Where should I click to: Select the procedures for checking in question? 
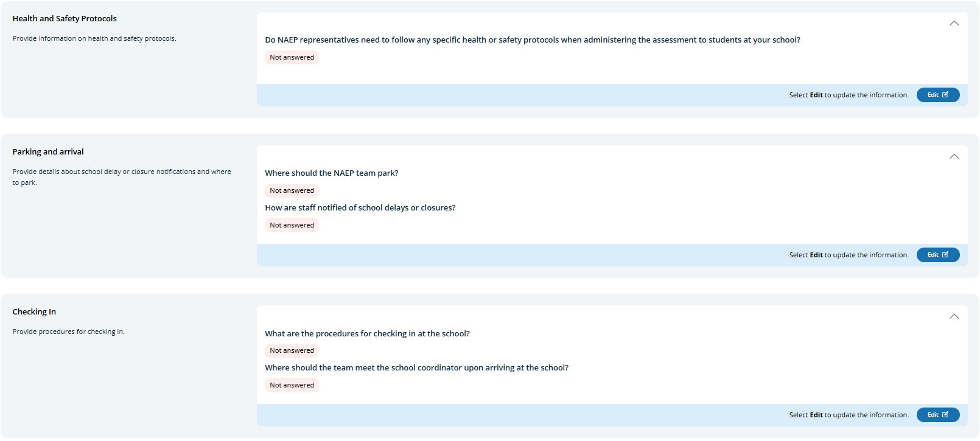[x=367, y=334]
